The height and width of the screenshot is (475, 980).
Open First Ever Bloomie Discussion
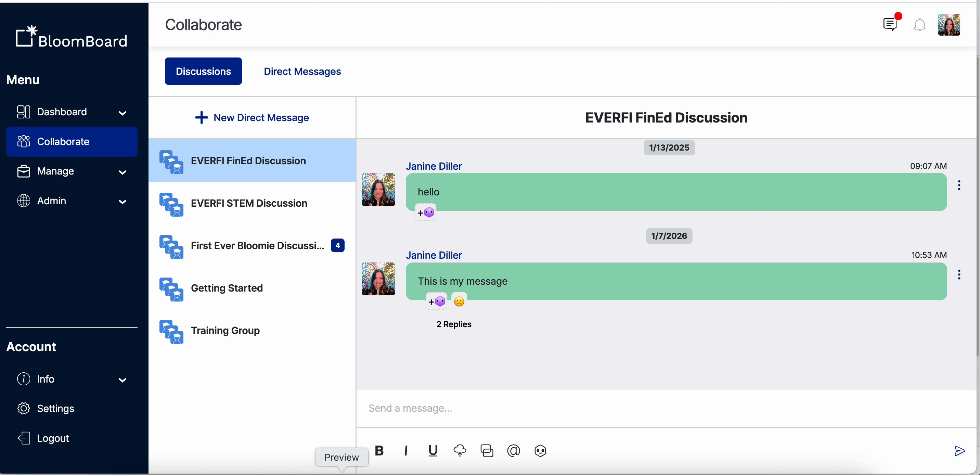pos(252,245)
